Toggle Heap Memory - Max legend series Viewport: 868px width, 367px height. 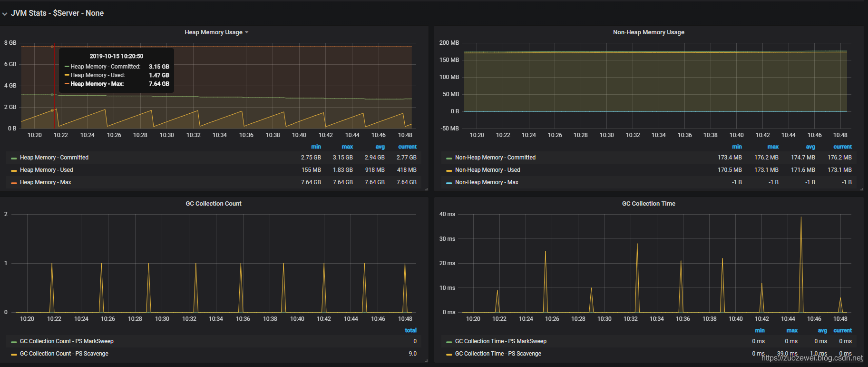click(x=46, y=182)
